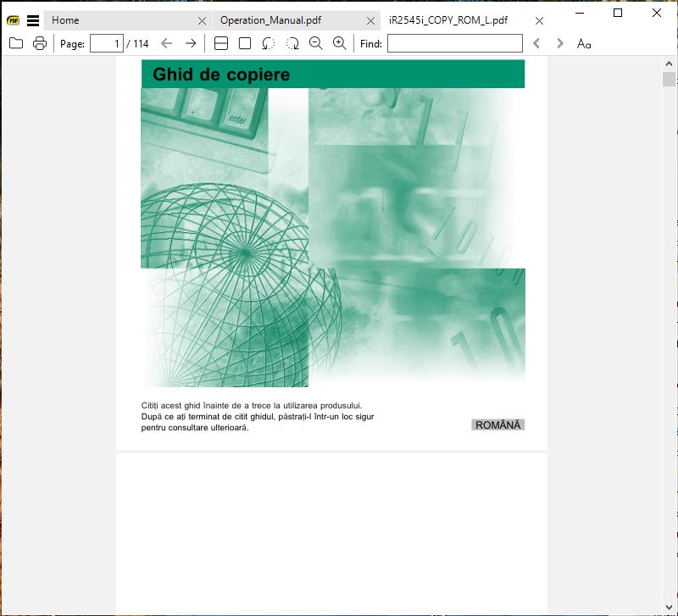Rotate the page right

(x=292, y=44)
